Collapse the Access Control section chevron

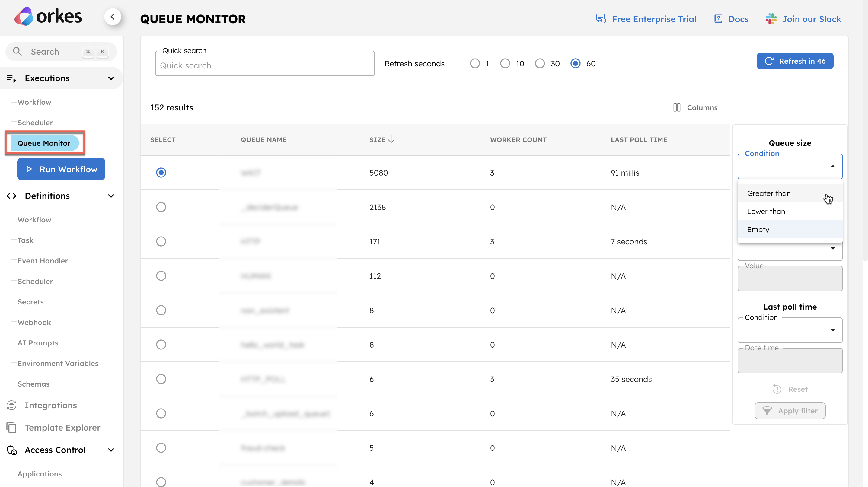[x=111, y=450]
